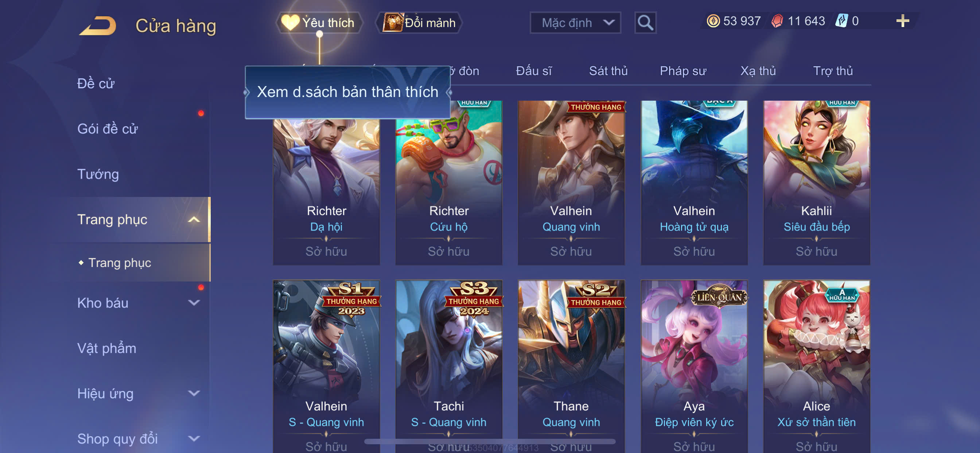Add currency with the plus icon
The height and width of the screenshot is (453, 980).
point(902,21)
